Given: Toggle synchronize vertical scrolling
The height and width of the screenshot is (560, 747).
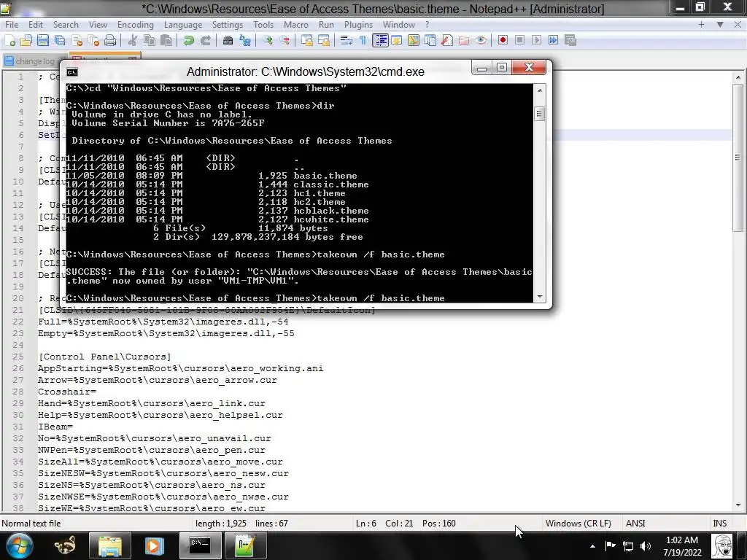Looking at the screenshot, I should 307,41.
